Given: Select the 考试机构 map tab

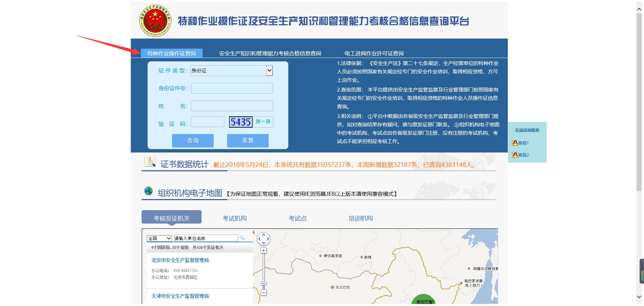Looking at the screenshot, I should tap(234, 218).
